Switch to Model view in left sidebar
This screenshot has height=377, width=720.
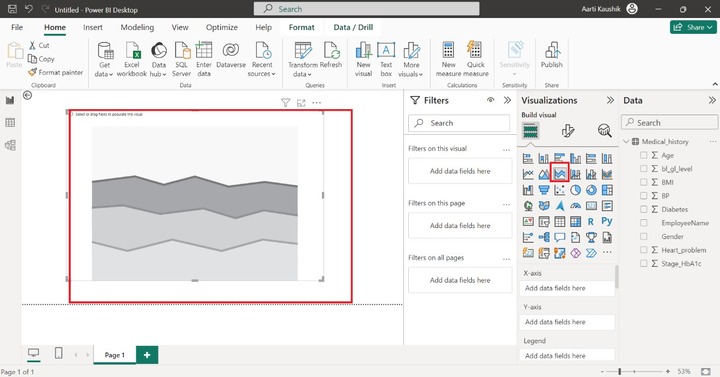[10, 145]
